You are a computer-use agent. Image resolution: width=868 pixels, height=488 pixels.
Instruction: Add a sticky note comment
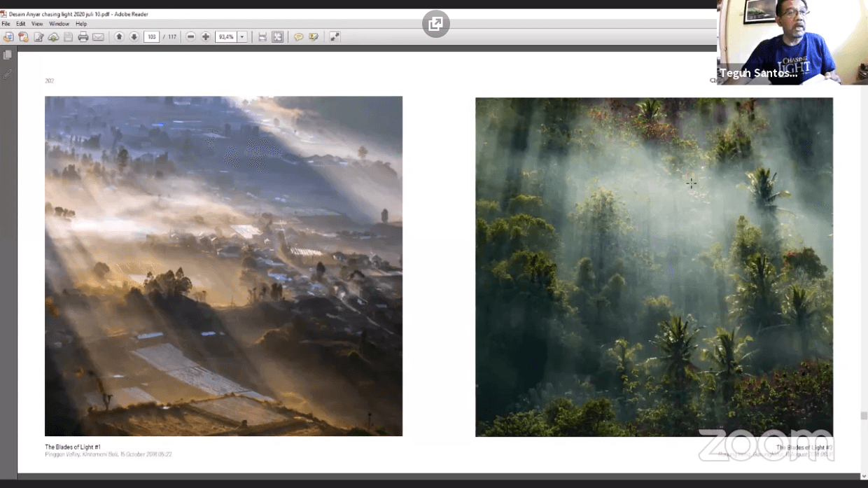(298, 37)
